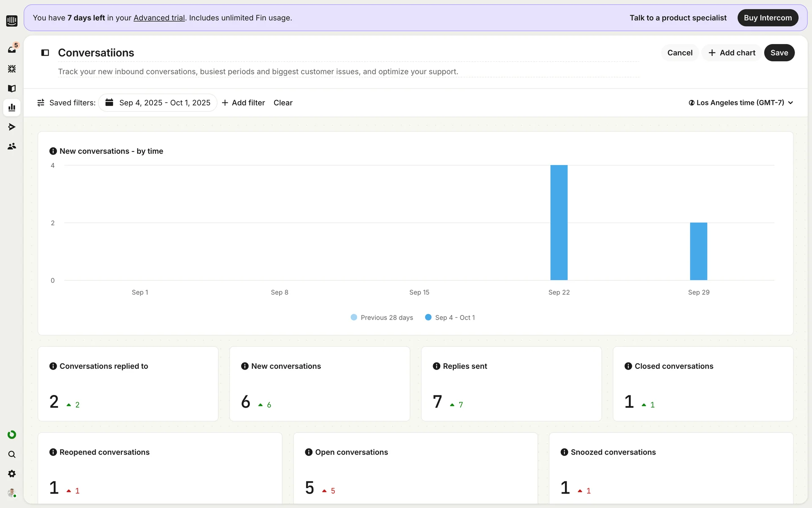
Task: Click Add filter
Action: [x=243, y=103]
